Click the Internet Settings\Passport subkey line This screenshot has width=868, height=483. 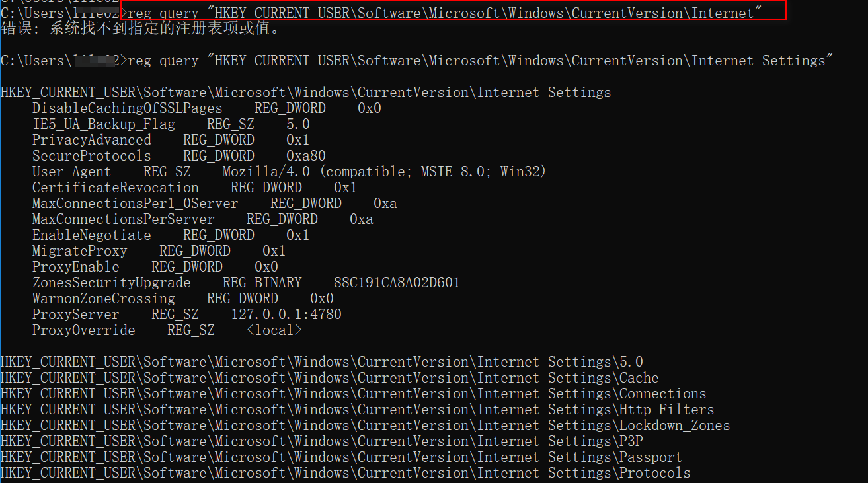342,457
